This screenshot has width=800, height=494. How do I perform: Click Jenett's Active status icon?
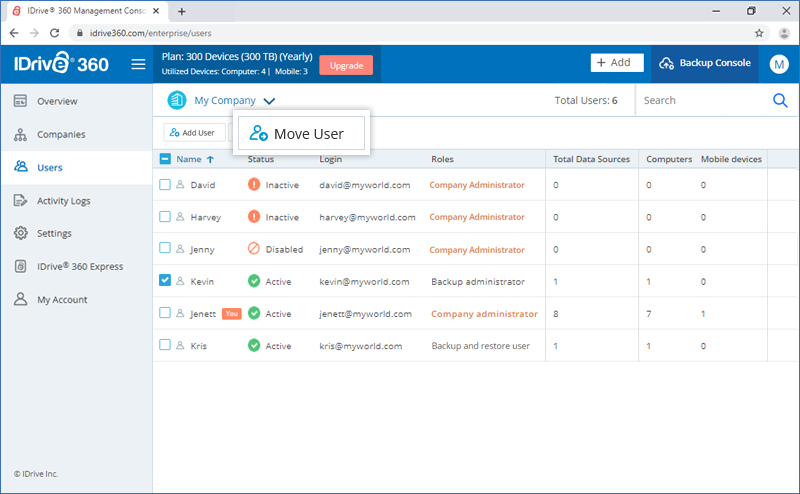pyautogui.click(x=254, y=313)
